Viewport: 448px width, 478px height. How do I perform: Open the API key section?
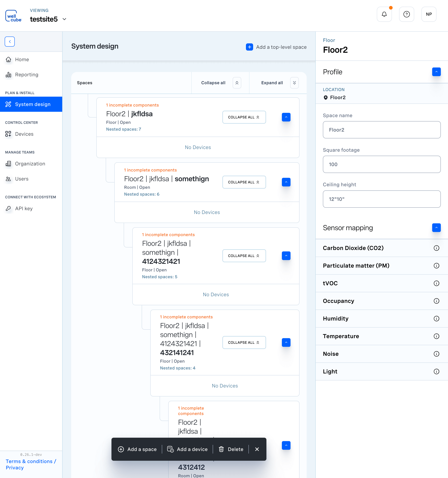click(24, 208)
